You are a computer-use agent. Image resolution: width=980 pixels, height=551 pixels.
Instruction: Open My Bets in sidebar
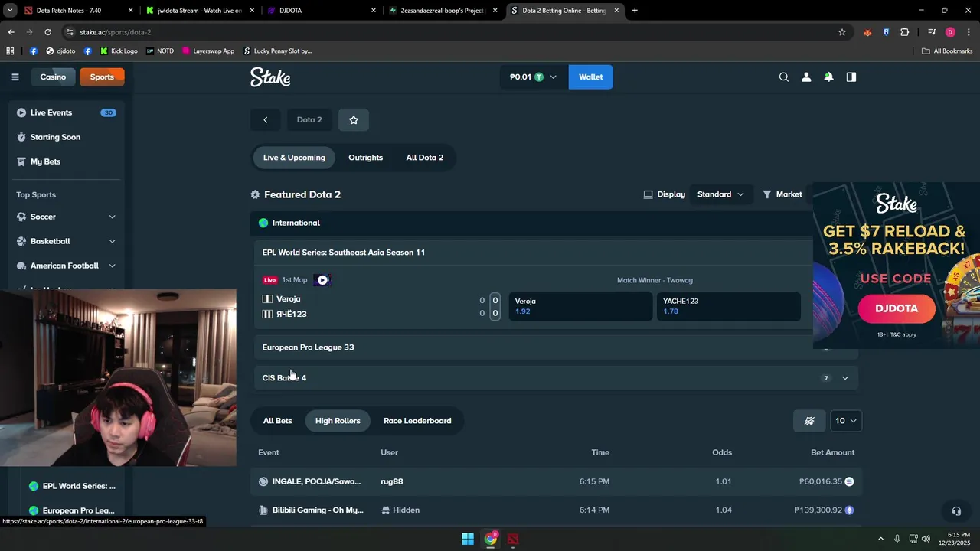pos(66,161)
